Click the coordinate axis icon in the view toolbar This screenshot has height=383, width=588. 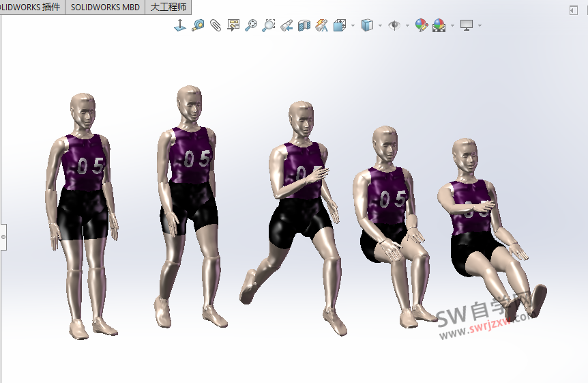180,25
